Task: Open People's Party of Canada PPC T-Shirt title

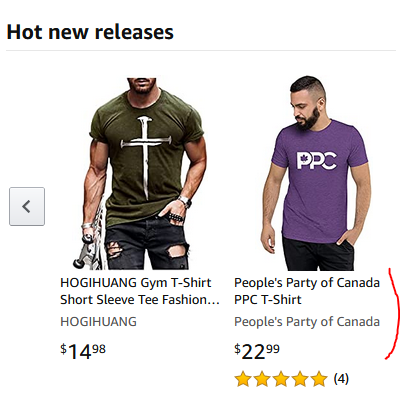Action: pyautogui.click(x=307, y=291)
